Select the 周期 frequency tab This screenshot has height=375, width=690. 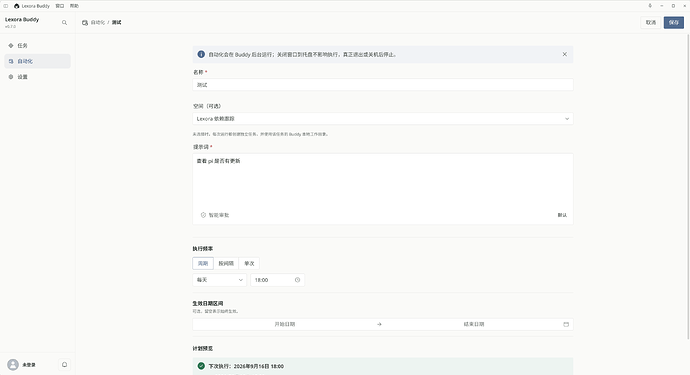[203, 263]
